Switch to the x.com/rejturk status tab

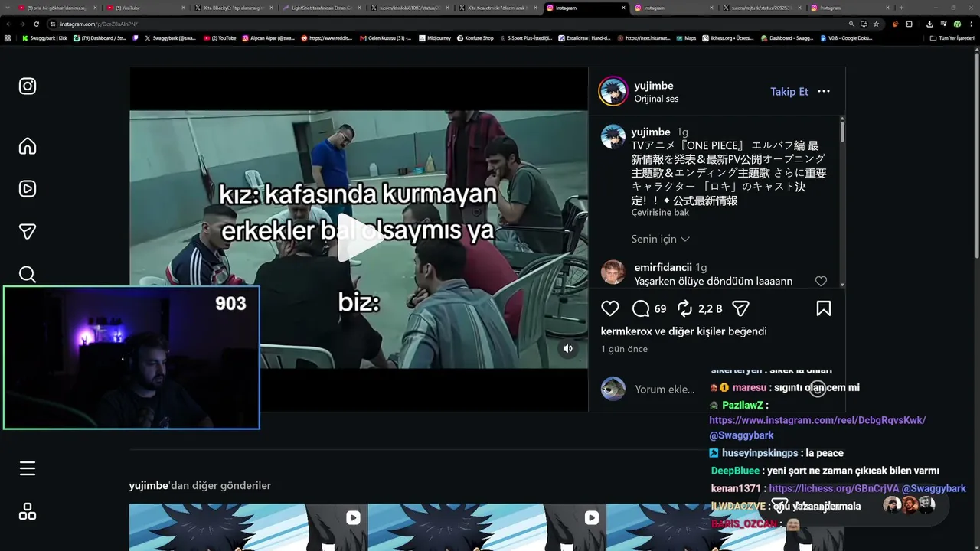coord(761,8)
